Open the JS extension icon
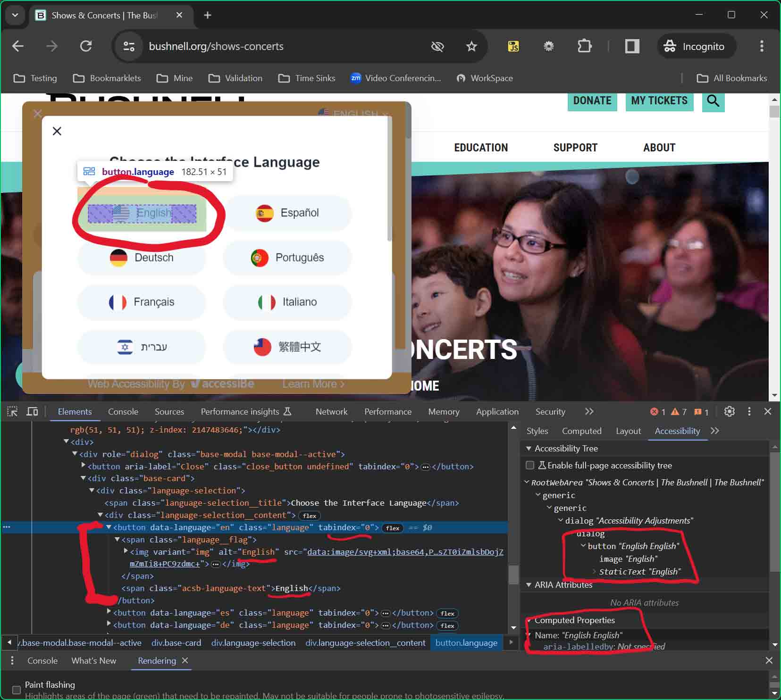The width and height of the screenshot is (781, 700). (513, 46)
